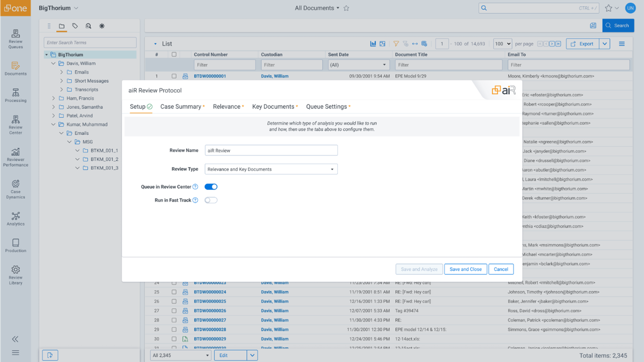Enable Run in Fast Track

click(x=210, y=200)
